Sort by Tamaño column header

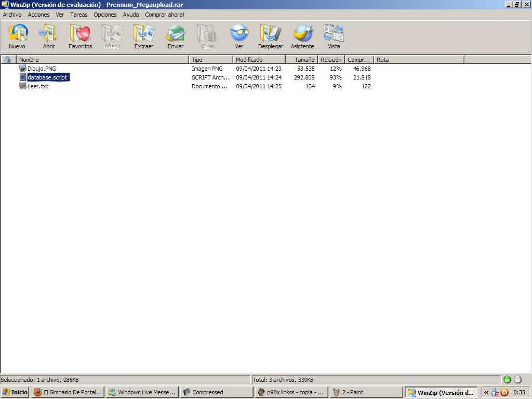click(x=301, y=60)
